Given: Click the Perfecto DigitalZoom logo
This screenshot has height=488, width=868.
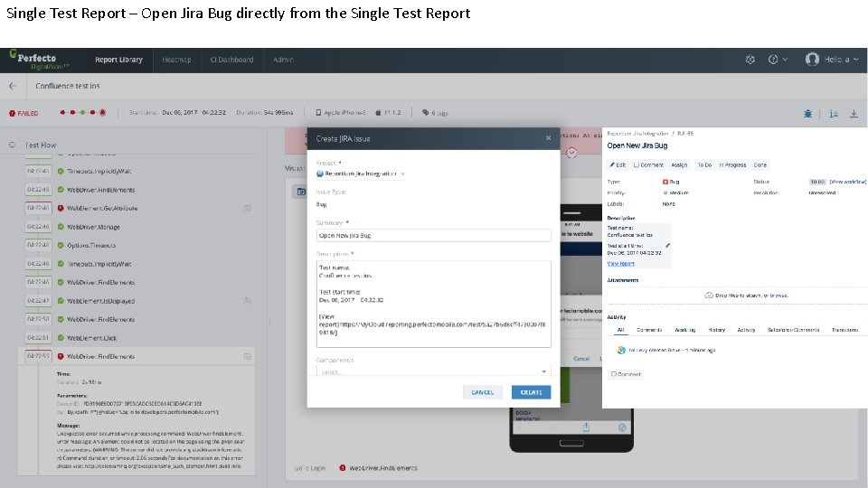Looking at the screenshot, I should (38, 60).
